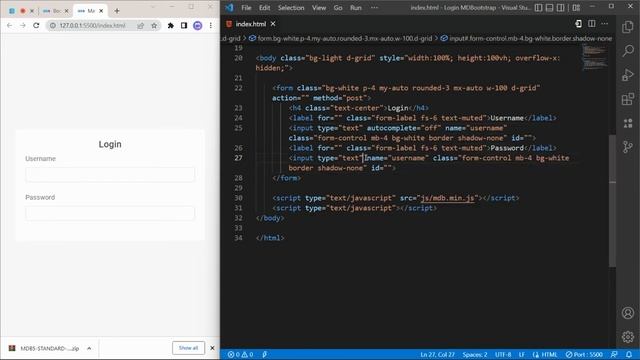The height and width of the screenshot is (360, 640).
Task: Reload the page in Chrome
Action: [36, 25]
